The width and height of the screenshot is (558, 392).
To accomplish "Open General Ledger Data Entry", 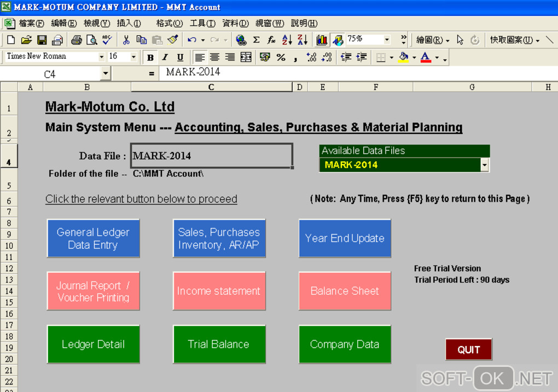I will click(x=93, y=238).
